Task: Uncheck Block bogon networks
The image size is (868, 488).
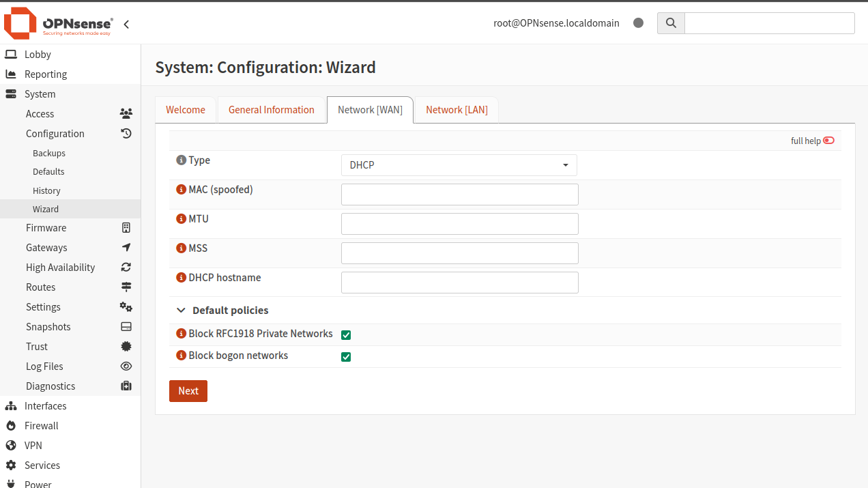Action: pyautogui.click(x=346, y=356)
